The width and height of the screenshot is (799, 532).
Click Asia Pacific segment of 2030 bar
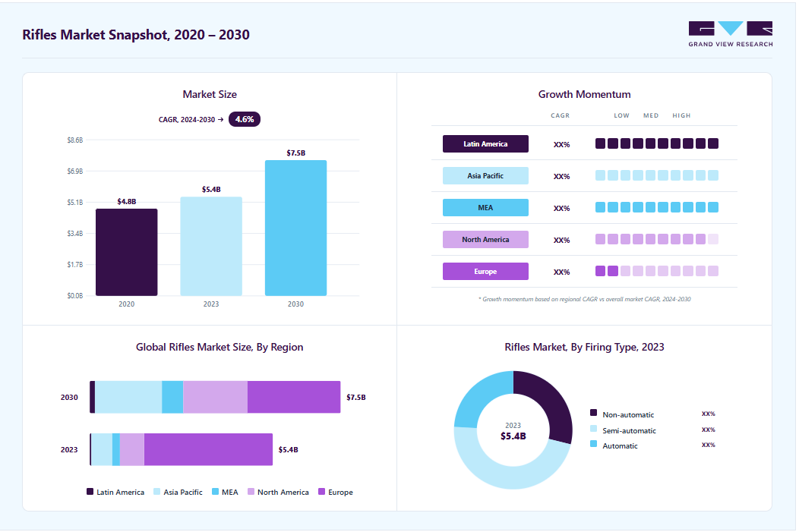point(128,397)
